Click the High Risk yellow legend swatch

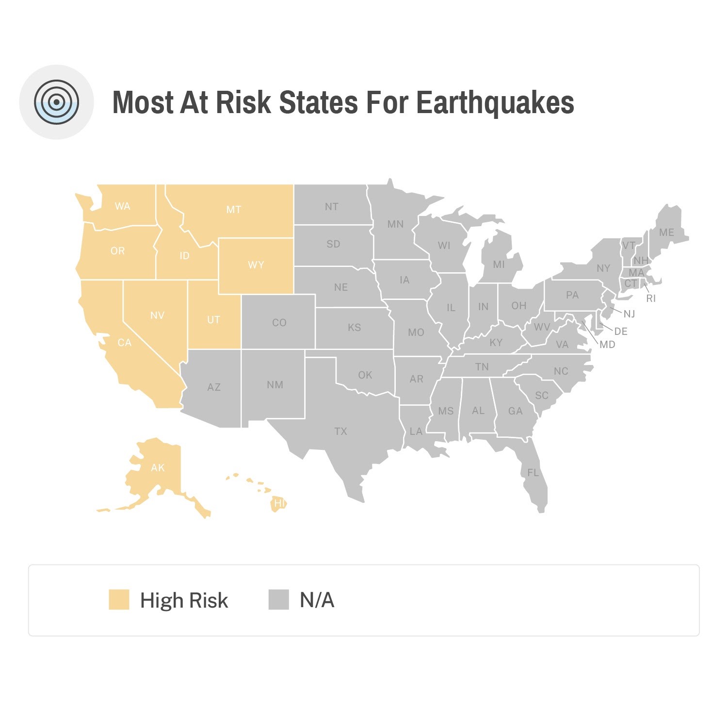119,599
